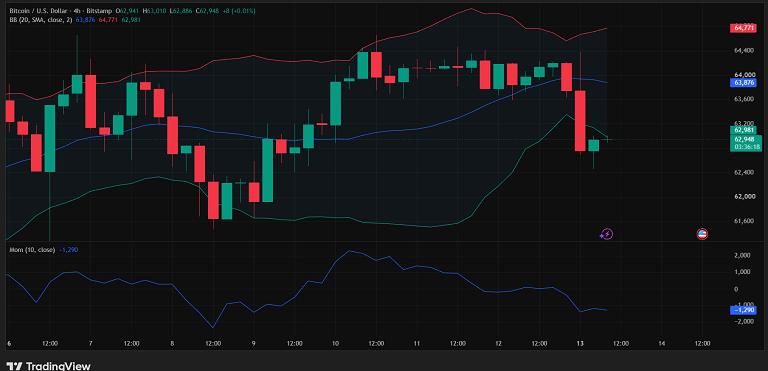Click the 64,000 price axis label
Screen dimensions: 768x371
744,74
